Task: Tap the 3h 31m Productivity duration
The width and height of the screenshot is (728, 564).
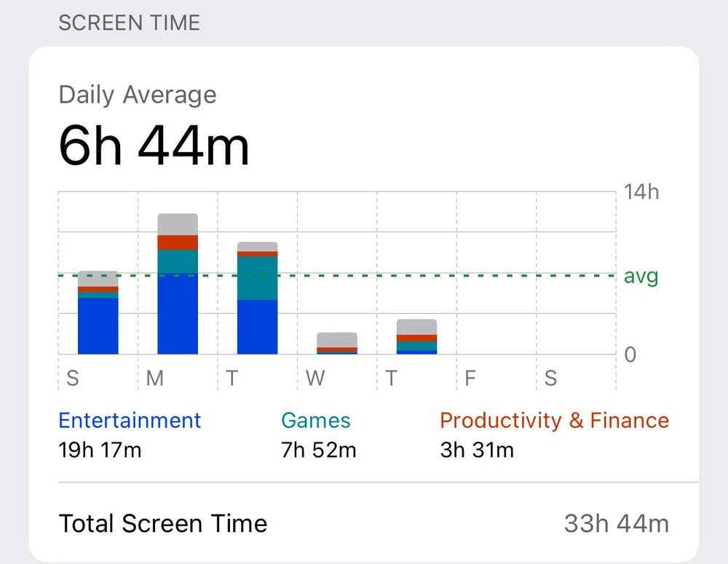Action: click(477, 450)
